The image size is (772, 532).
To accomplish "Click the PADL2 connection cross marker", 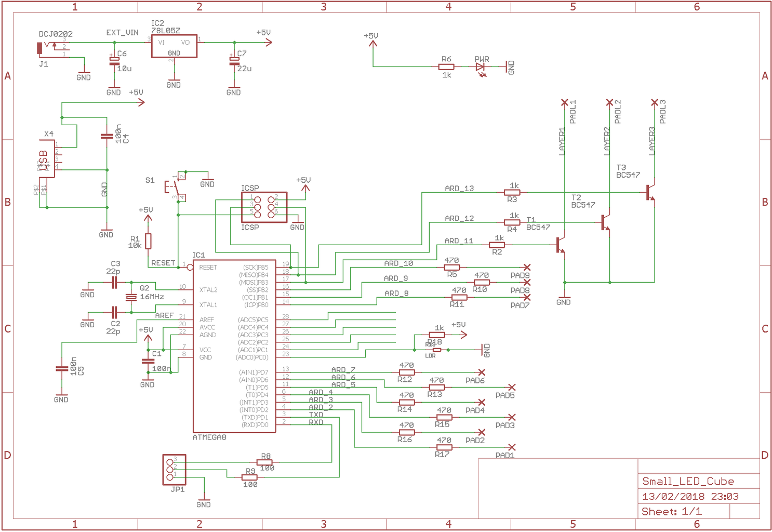I will pos(610,102).
